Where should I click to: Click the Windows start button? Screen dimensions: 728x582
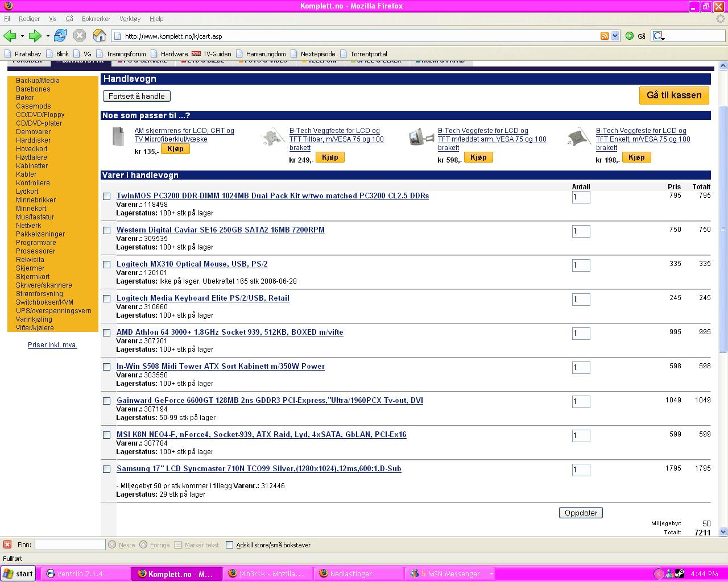pos(18,573)
